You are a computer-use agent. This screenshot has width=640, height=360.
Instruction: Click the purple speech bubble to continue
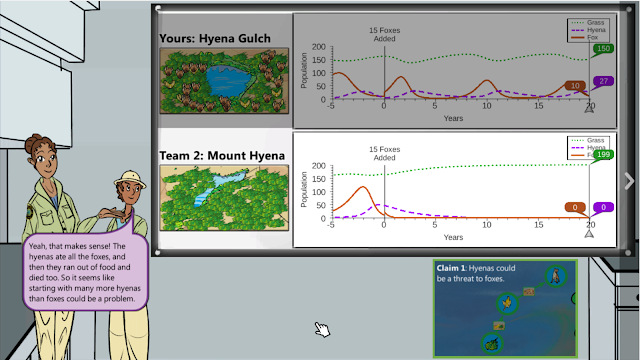tap(85, 272)
